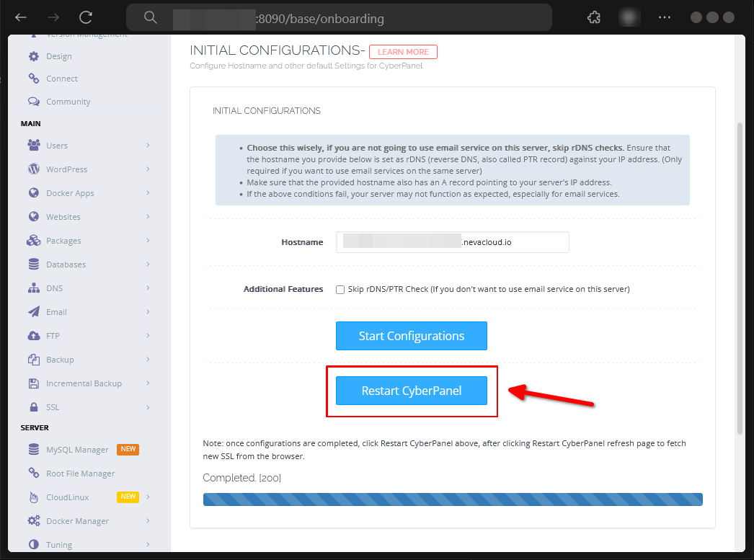
Task: Open the Incremental Backup sidebar item
Action: (84, 383)
